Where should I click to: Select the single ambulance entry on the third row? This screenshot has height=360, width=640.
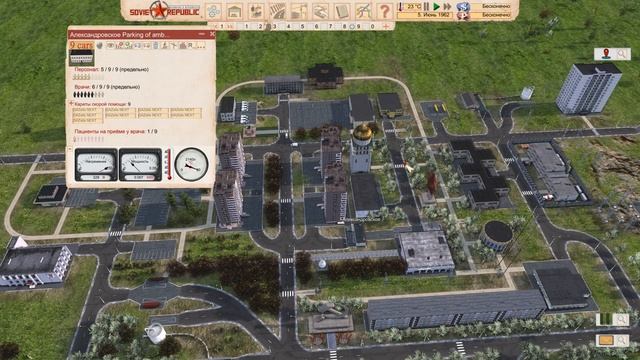click(x=87, y=121)
